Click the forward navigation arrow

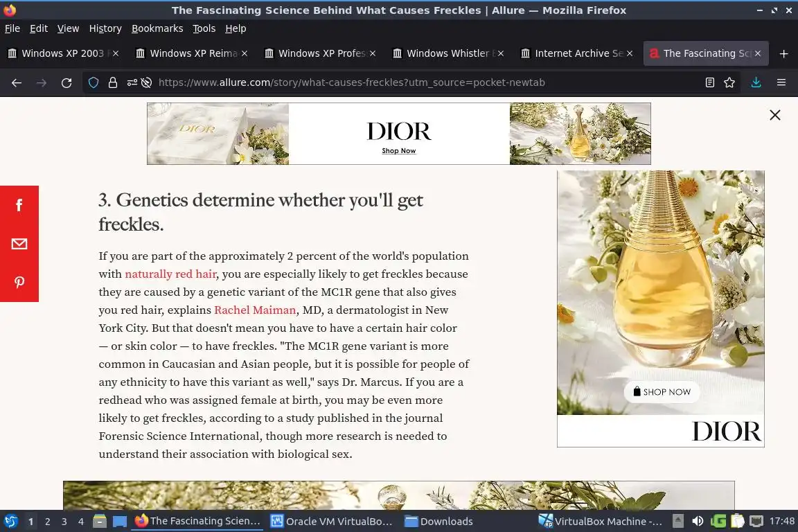point(42,82)
